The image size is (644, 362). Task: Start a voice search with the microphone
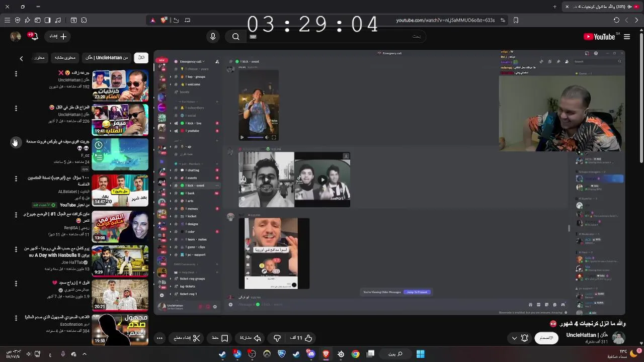click(x=213, y=36)
